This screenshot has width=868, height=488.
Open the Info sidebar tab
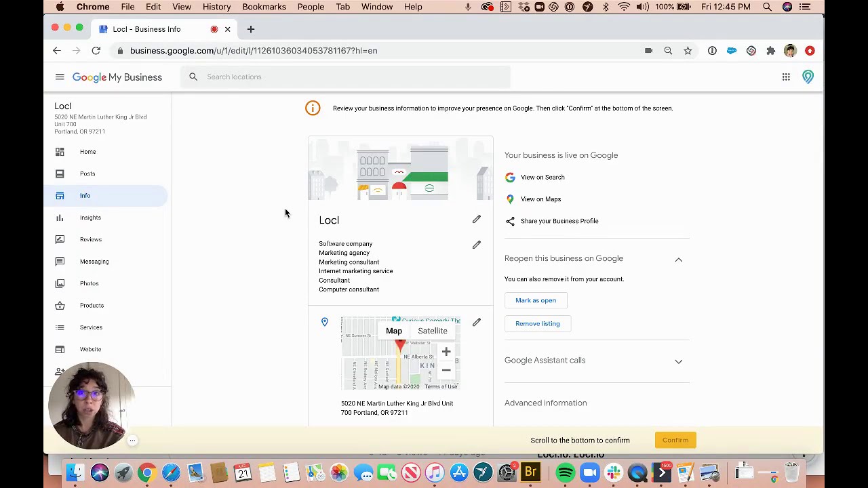tap(106, 196)
